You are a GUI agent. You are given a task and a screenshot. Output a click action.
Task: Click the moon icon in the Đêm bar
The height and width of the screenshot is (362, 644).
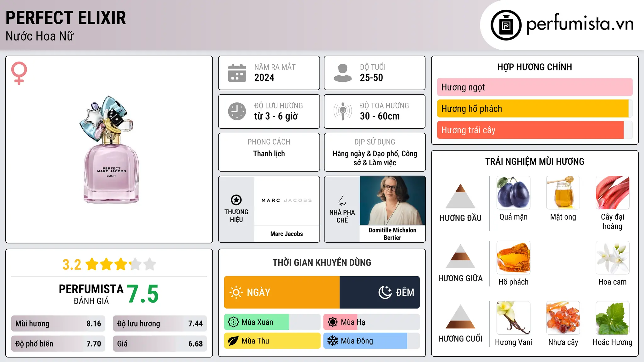click(x=385, y=292)
